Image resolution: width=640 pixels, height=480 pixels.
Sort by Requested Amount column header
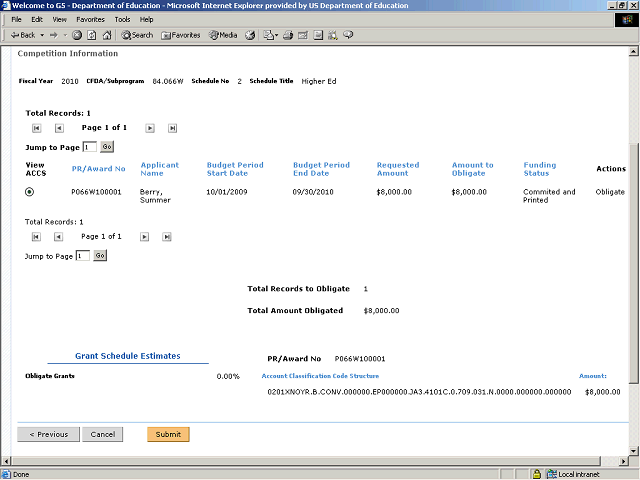398,169
